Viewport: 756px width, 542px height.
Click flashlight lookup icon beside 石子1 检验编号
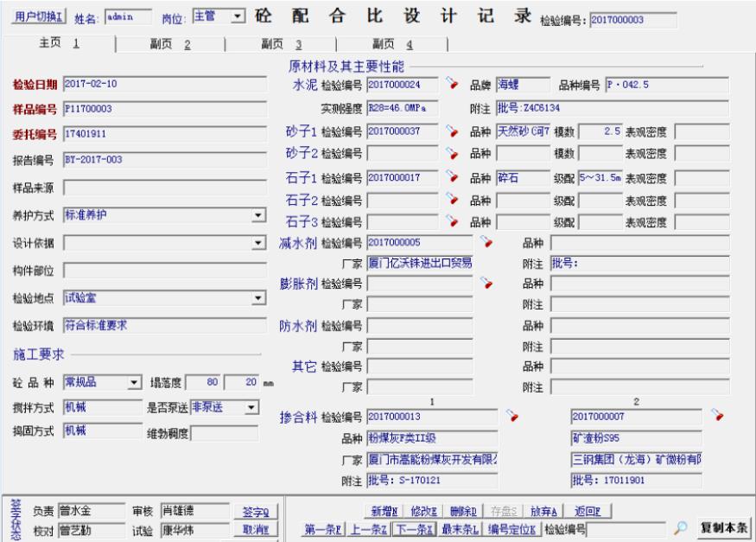pos(452,176)
